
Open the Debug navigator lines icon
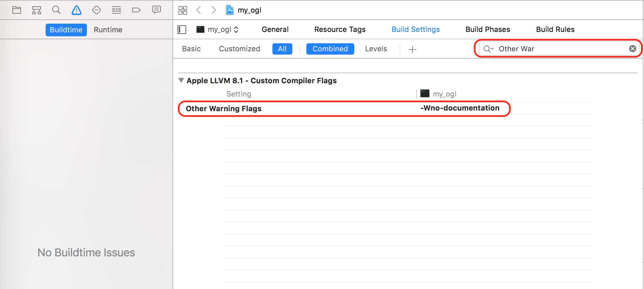tap(117, 10)
